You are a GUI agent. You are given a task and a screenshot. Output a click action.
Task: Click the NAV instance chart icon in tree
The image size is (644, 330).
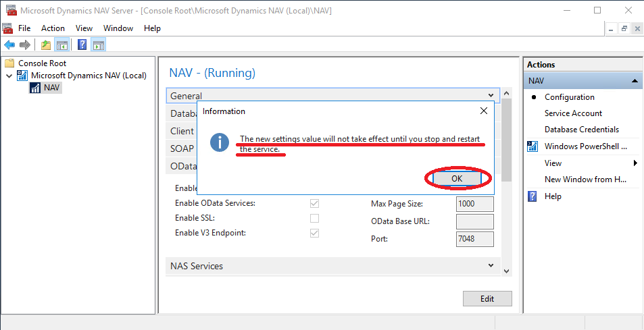point(36,87)
